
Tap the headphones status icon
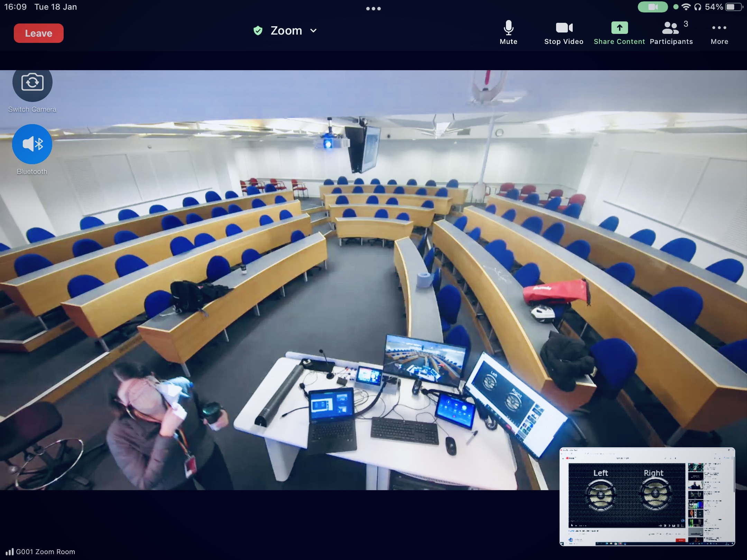pos(698,7)
